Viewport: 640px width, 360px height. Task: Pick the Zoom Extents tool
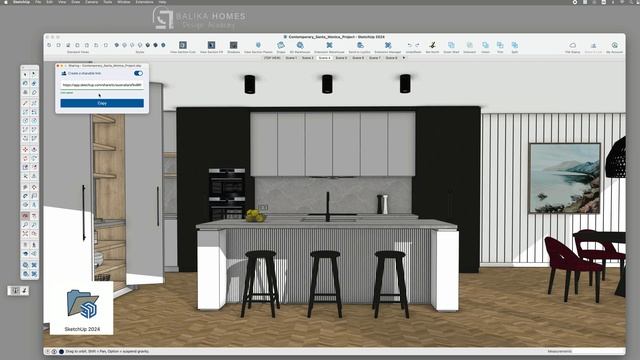coord(25,233)
